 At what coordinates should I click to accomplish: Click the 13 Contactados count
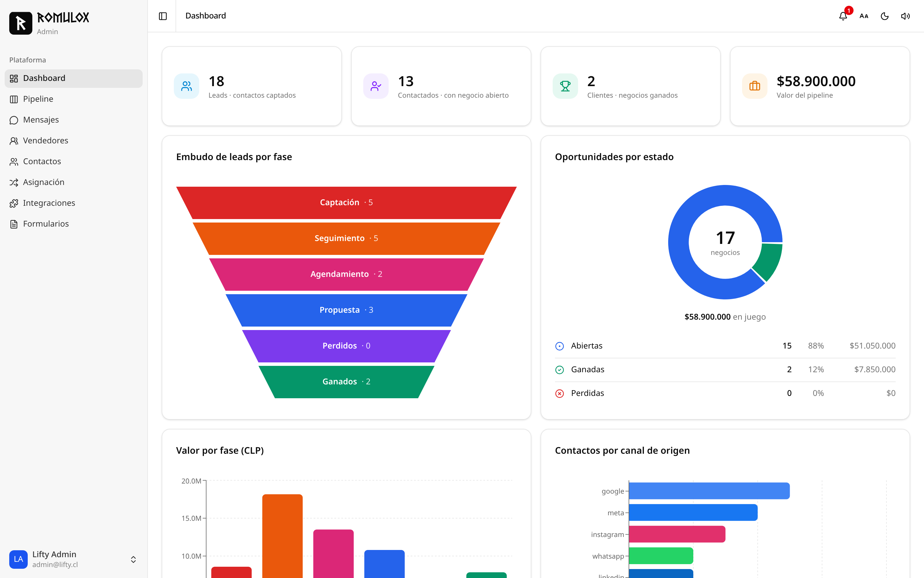406,81
